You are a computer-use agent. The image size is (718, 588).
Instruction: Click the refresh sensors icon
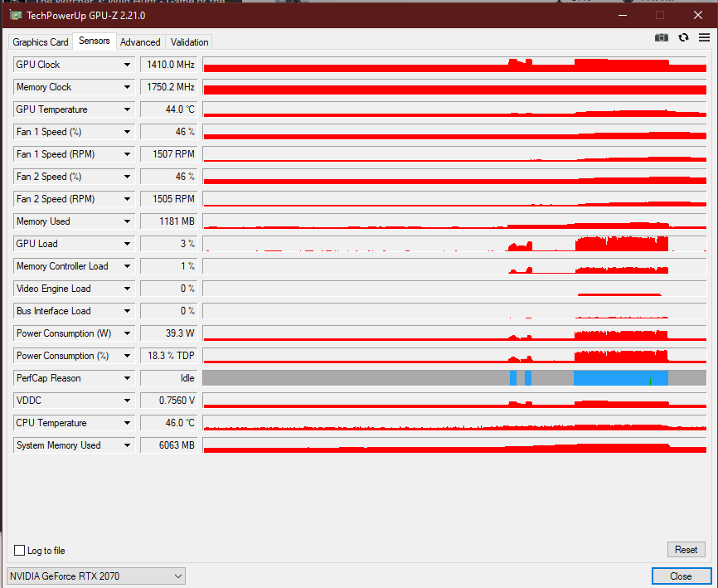tap(683, 37)
